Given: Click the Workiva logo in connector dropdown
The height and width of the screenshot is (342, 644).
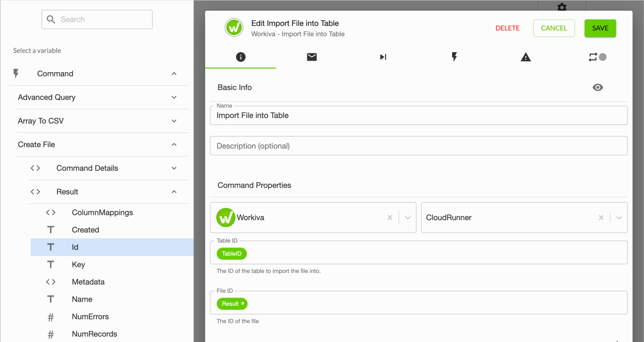Looking at the screenshot, I should (x=226, y=217).
